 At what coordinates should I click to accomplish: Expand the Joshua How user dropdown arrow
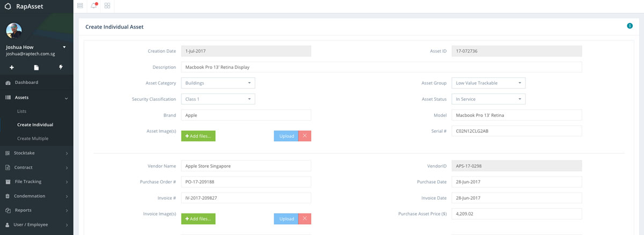[64, 47]
